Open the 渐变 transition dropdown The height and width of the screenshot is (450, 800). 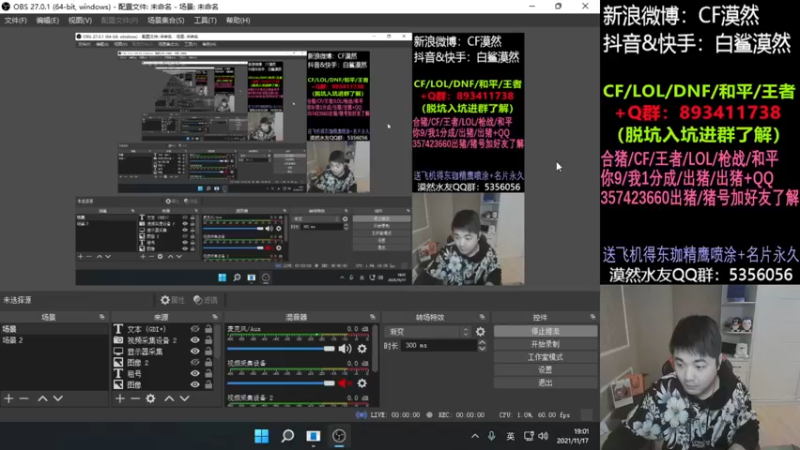pyautogui.click(x=429, y=332)
